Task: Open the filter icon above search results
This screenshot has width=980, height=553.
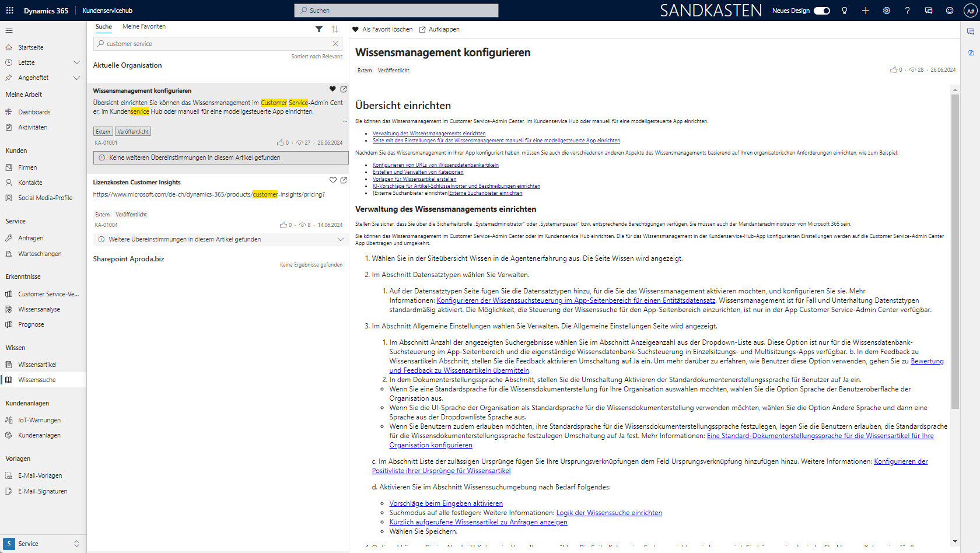Action: click(x=319, y=29)
